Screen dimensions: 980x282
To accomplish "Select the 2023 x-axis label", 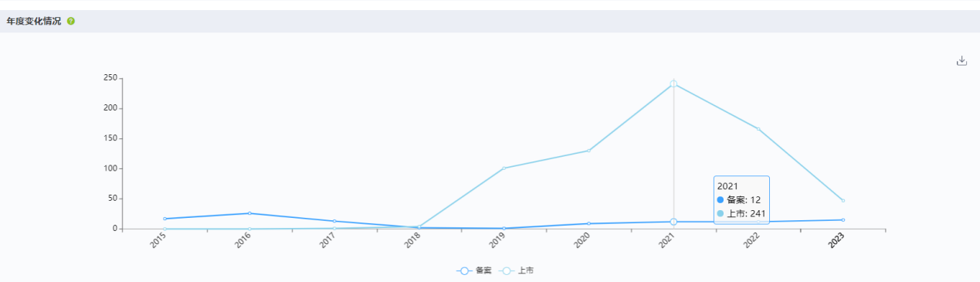I will [x=836, y=241].
